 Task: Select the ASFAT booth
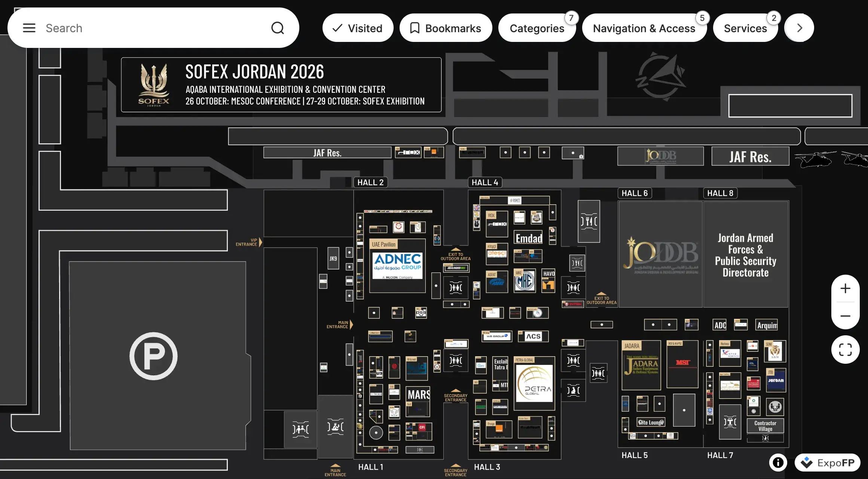(x=497, y=282)
